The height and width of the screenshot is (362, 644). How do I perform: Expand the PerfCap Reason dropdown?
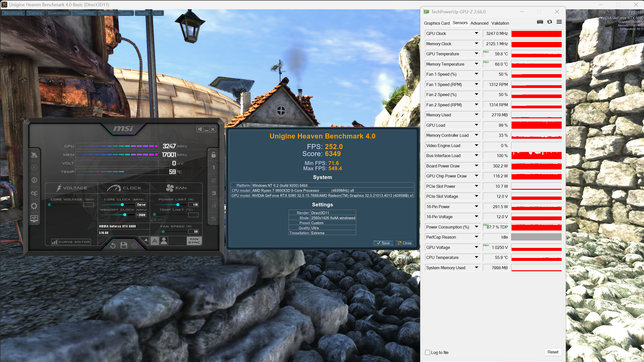476,237
